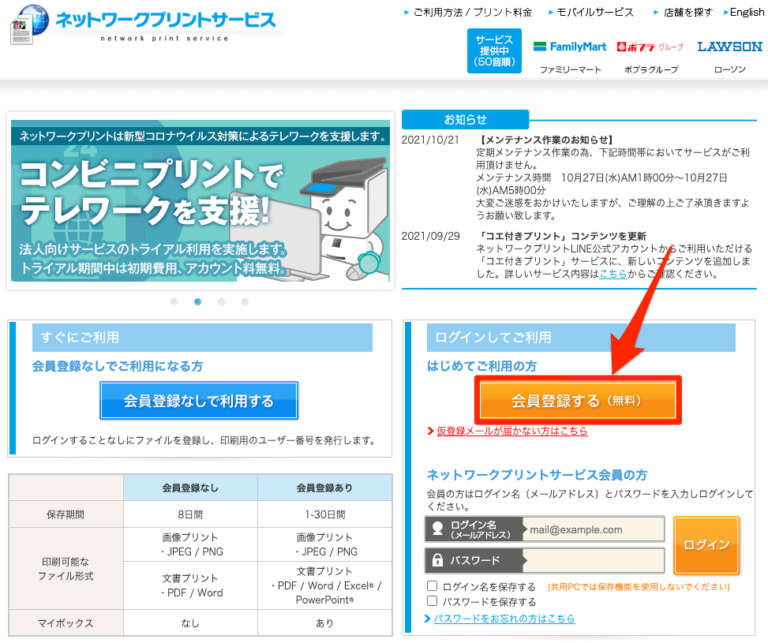The width and height of the screenshot is (768, 643).
Task: Click the blue サービス提供中 badge
Action: (494, 50)
